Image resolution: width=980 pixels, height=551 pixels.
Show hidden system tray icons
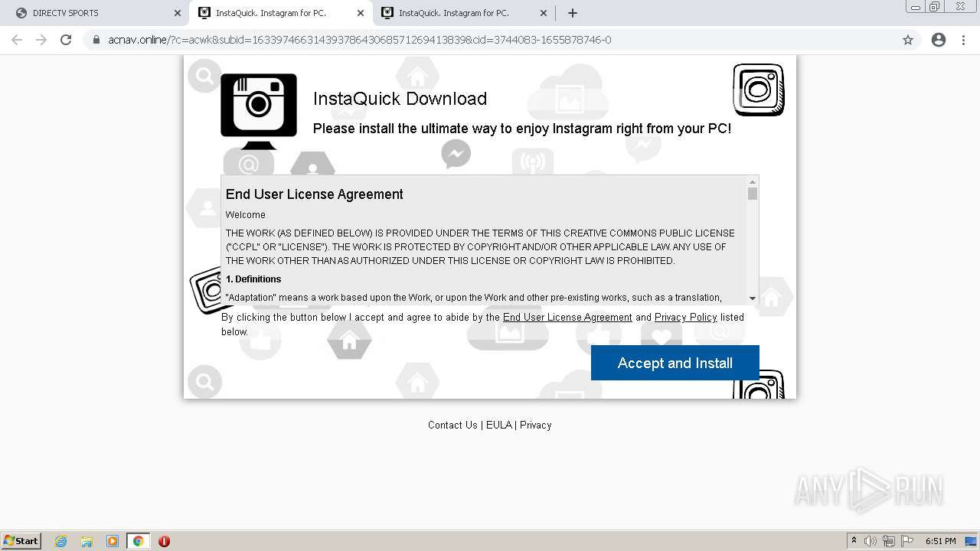854,541
